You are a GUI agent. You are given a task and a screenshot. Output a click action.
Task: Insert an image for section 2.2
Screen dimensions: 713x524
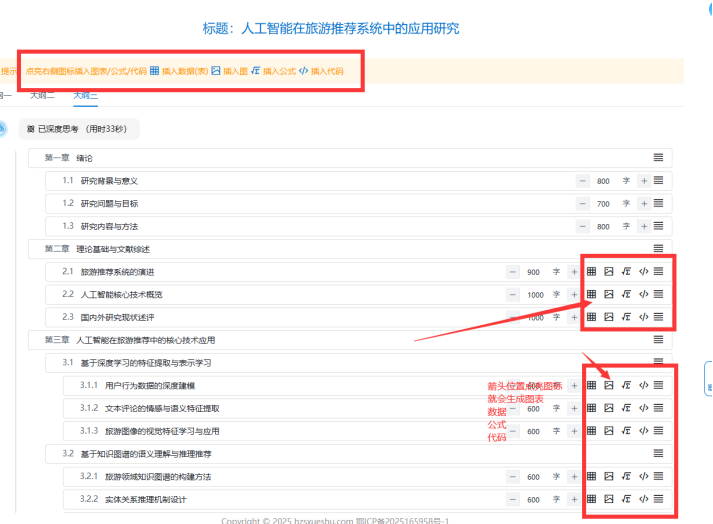click(608, 294)
